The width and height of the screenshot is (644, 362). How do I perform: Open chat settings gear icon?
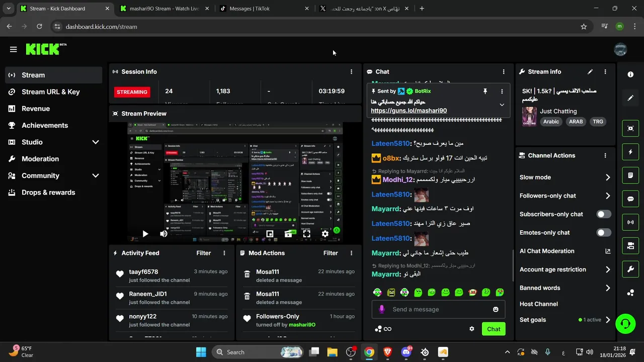(472, 329)
